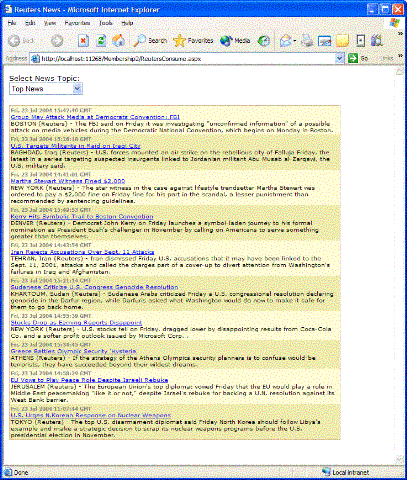407x480 pixels.
Task: Open 'U.S. Targets Militants in Raid' link
Action: 75,146
